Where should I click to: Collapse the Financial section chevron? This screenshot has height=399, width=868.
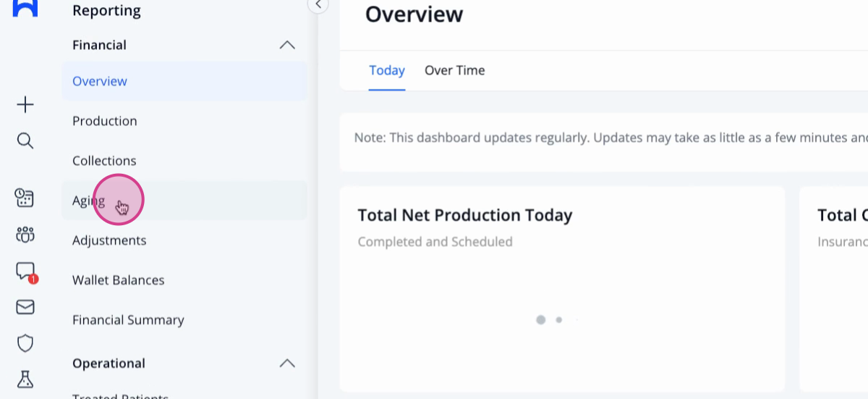pos(287,45)
